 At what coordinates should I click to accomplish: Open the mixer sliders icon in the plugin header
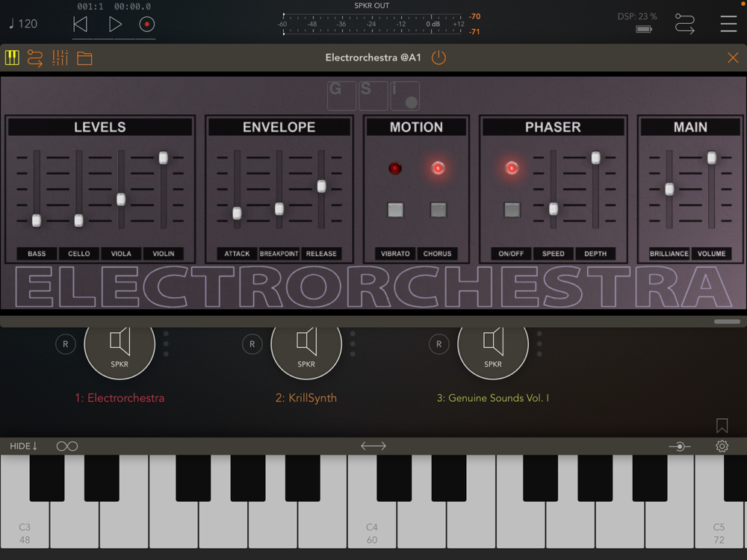click(60, 58)
